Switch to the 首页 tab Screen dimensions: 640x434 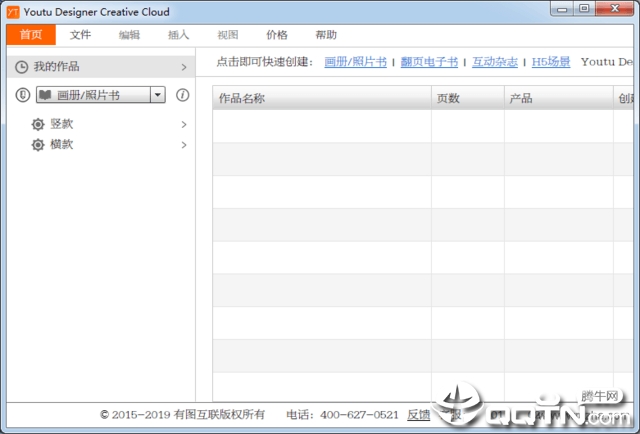(31, 35)
